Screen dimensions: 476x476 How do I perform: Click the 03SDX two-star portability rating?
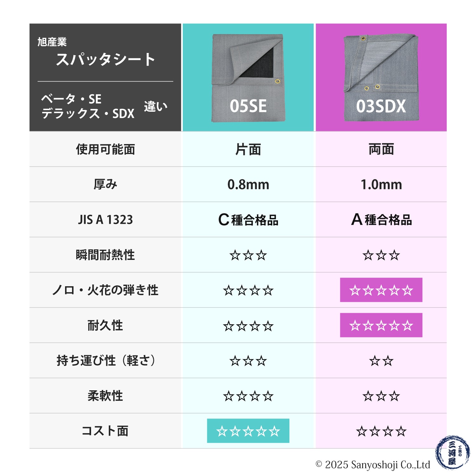(x=381, y=361)
